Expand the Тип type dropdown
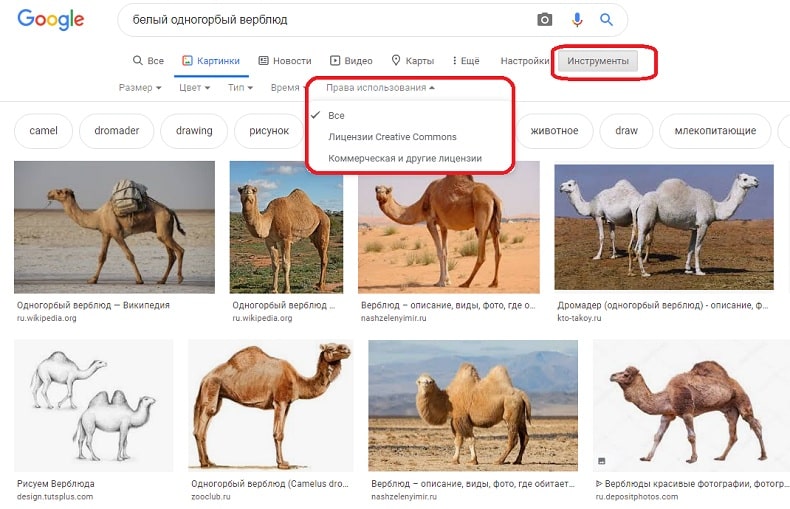This screenshot has height=509, width=790. click(x=240, y=88)
